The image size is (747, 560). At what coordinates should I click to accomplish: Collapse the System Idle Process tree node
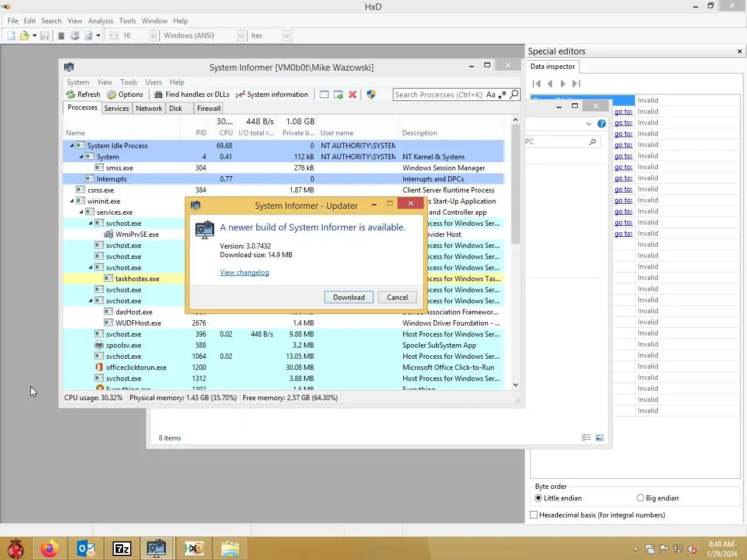coord(72,146)
